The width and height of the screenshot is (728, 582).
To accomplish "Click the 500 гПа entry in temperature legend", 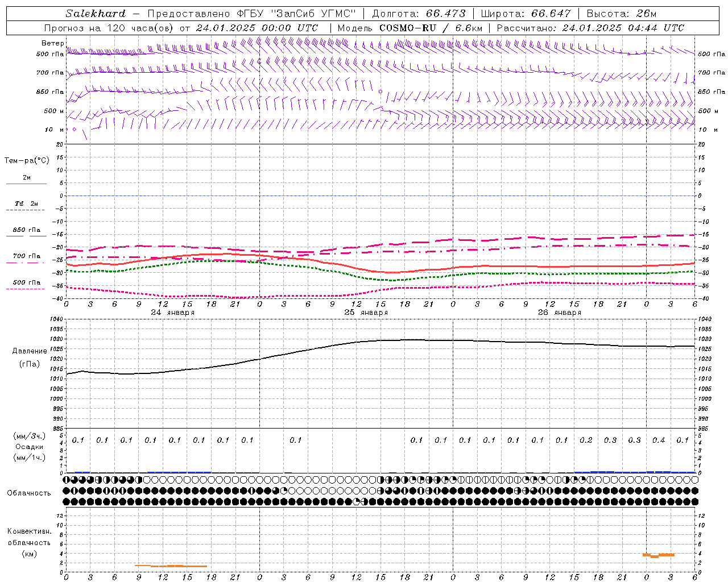I will tap(27, 282).
